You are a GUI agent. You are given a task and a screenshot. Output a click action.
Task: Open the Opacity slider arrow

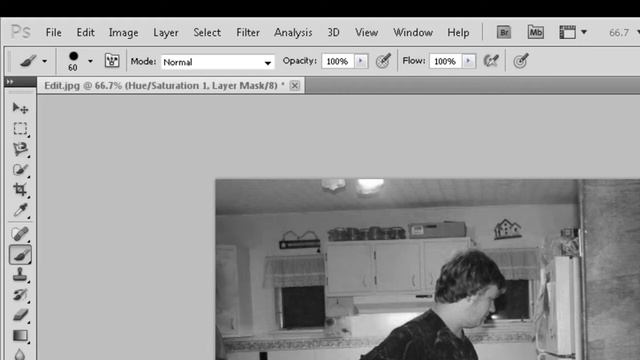click(x=361, y=61)
